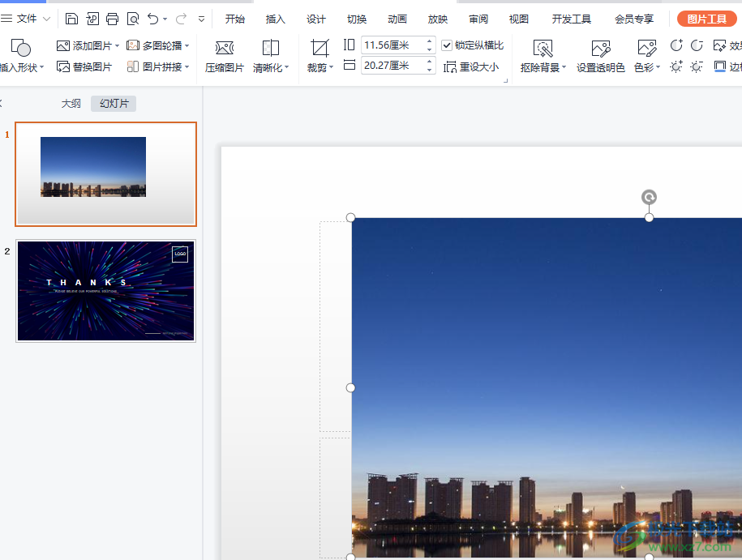
Task: Decrease height with the down stepper
Action: tap(429, 49)
